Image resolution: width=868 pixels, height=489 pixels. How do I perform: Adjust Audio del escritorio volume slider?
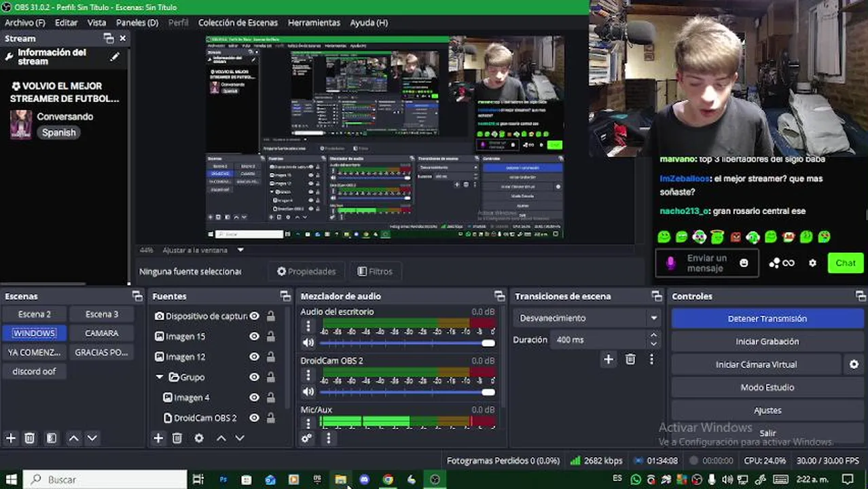(407, 343)
